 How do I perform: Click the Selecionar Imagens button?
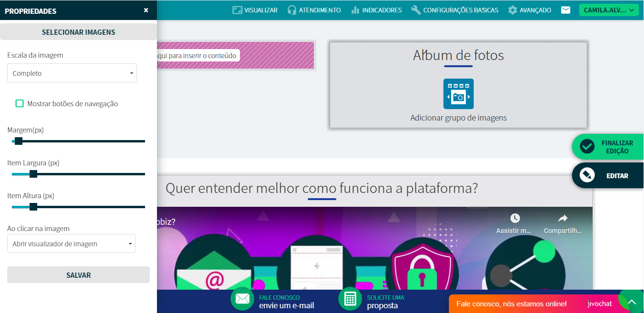pyautogui.click(x=78, y=32)
